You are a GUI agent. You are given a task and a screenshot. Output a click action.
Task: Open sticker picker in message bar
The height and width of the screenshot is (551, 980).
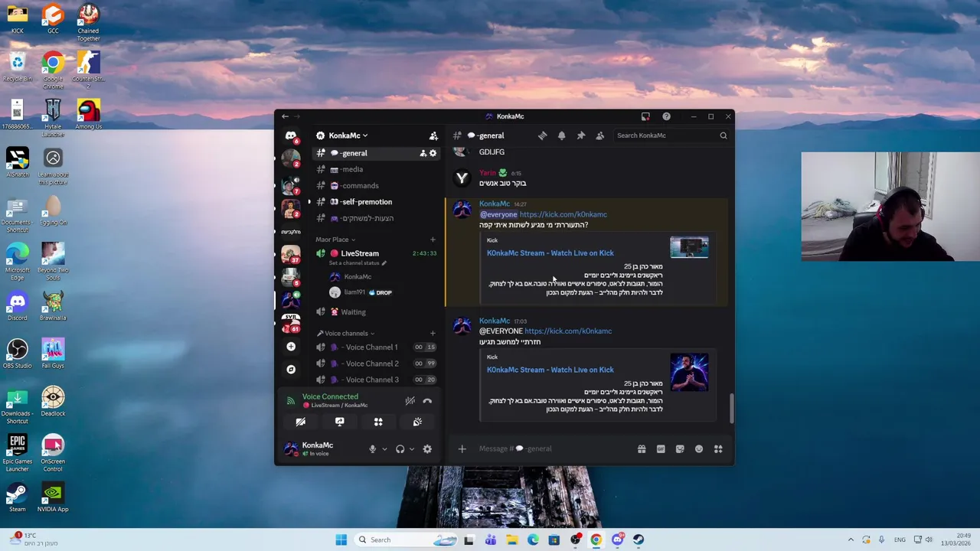pyautogui.click(x=680, y=449)
